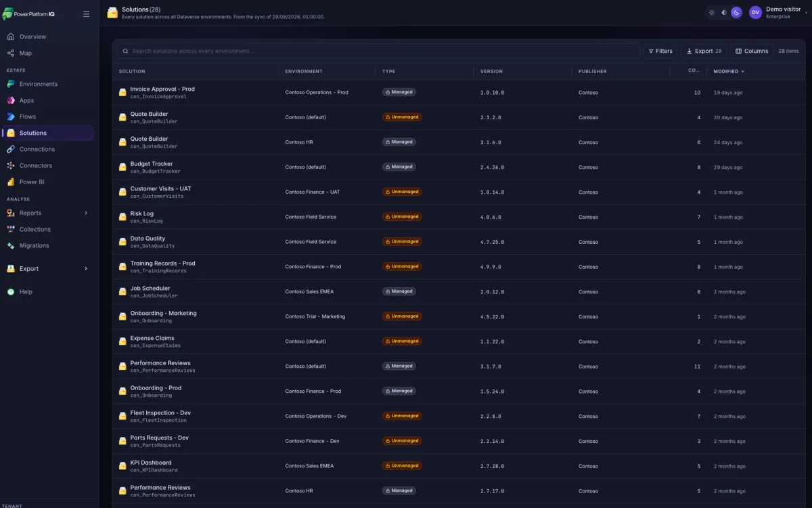Click the Budget Tracker solution icon
Image resolution: width=812 pixels, height=508 pixels.
pos(122,167)
